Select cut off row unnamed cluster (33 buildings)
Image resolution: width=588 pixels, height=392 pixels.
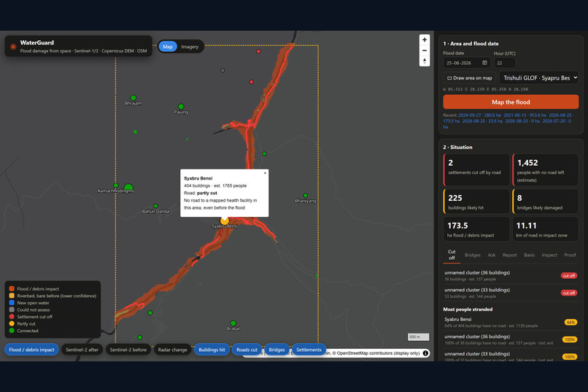point(511,293)
